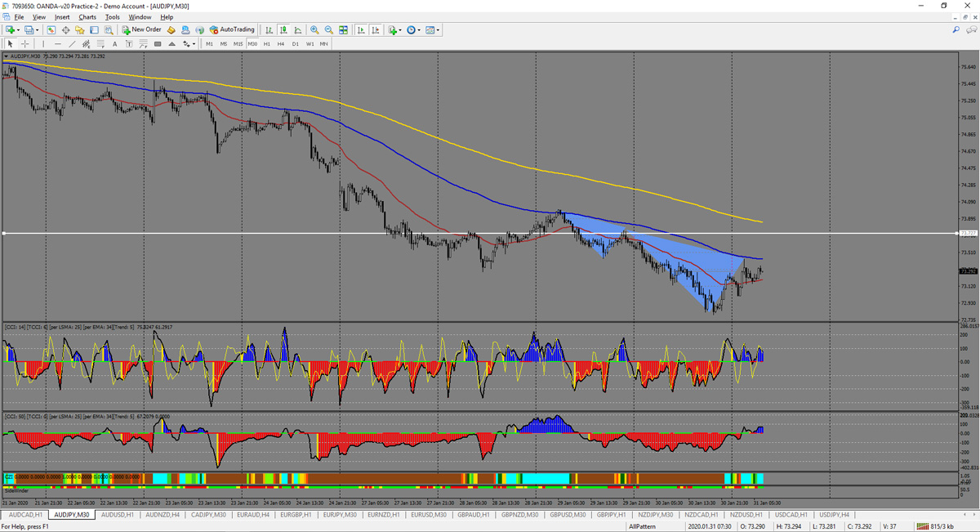Switch timeframe to H4
Screen dimensions: 980x532
(281, 44)
